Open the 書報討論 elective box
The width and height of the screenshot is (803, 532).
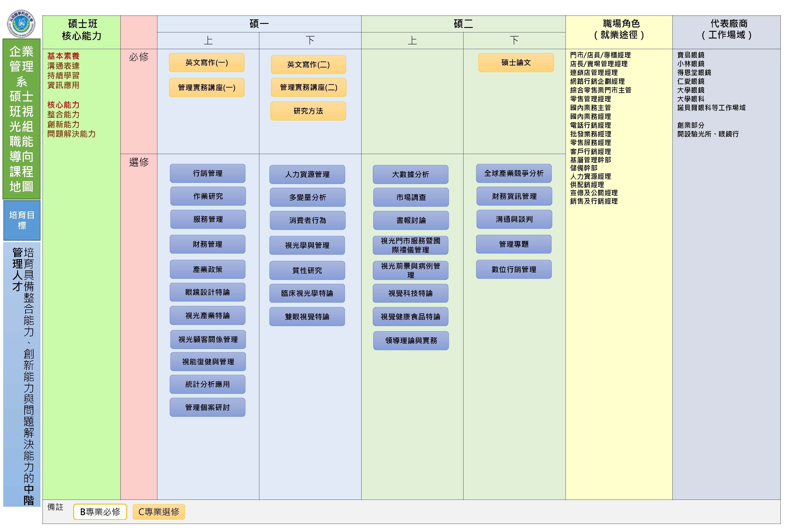[x=411, y=221]
